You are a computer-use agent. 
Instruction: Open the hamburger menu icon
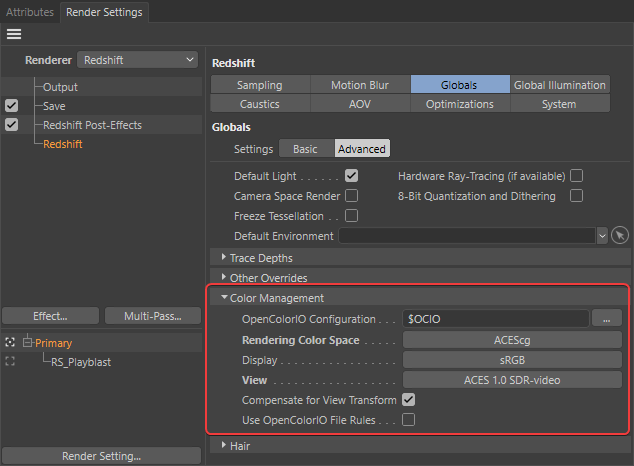point(14,34)
